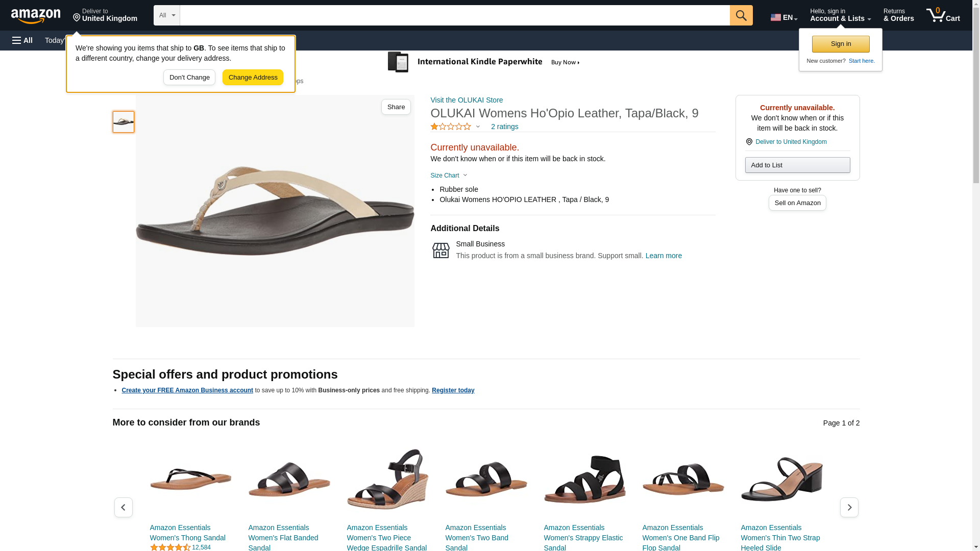
Task: Click the Add to List button
Action: [797, 165]
